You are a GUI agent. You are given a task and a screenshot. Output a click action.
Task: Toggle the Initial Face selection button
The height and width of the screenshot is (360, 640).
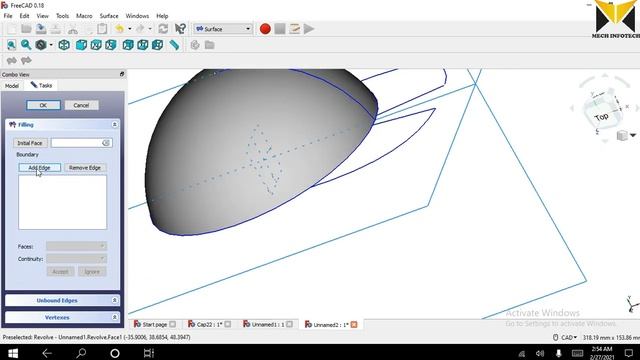coord(30,143)
